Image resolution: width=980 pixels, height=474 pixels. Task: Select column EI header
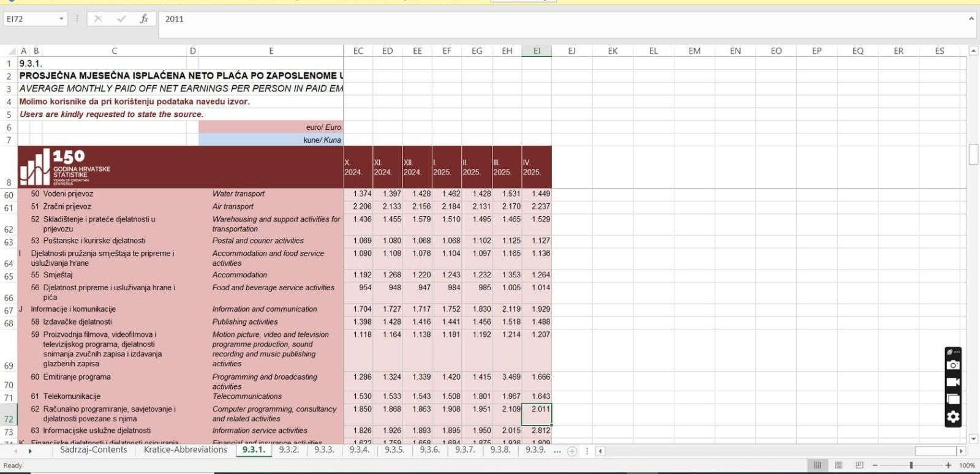537,51
